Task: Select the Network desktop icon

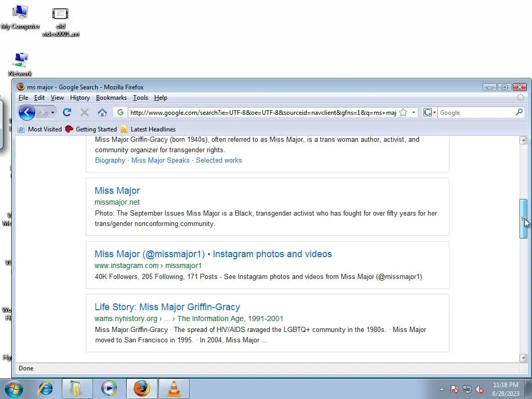Action: pos(20,64)
